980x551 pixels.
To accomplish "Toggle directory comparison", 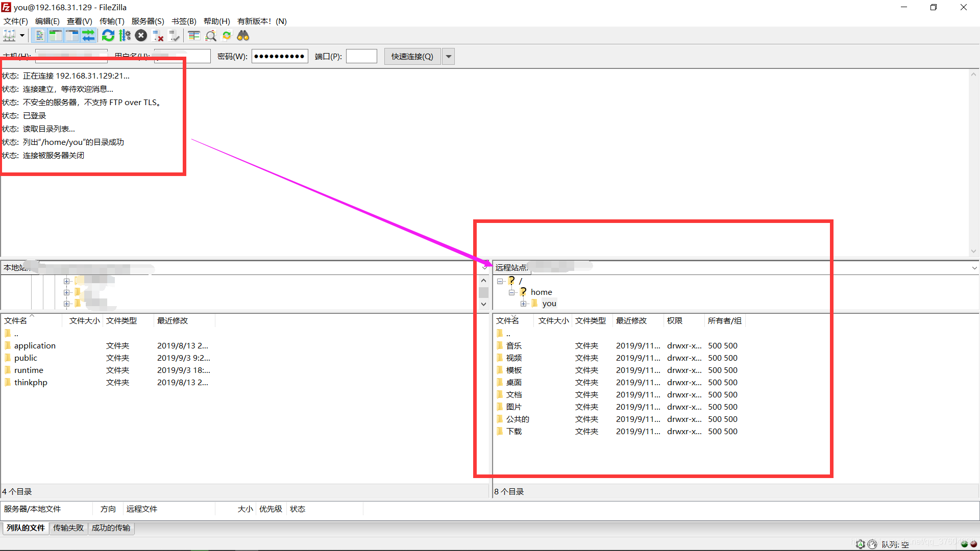I will pos(211,36).
